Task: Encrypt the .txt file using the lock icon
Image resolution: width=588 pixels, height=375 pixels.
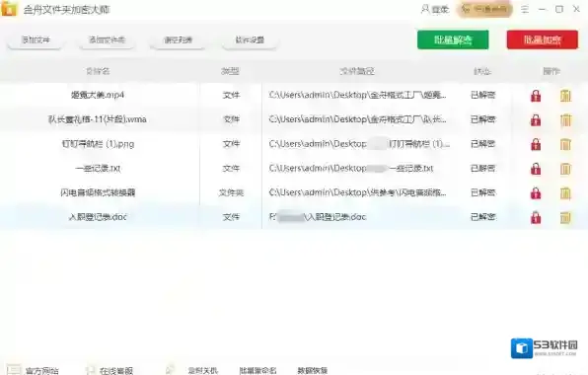Action: coord(536,169)
